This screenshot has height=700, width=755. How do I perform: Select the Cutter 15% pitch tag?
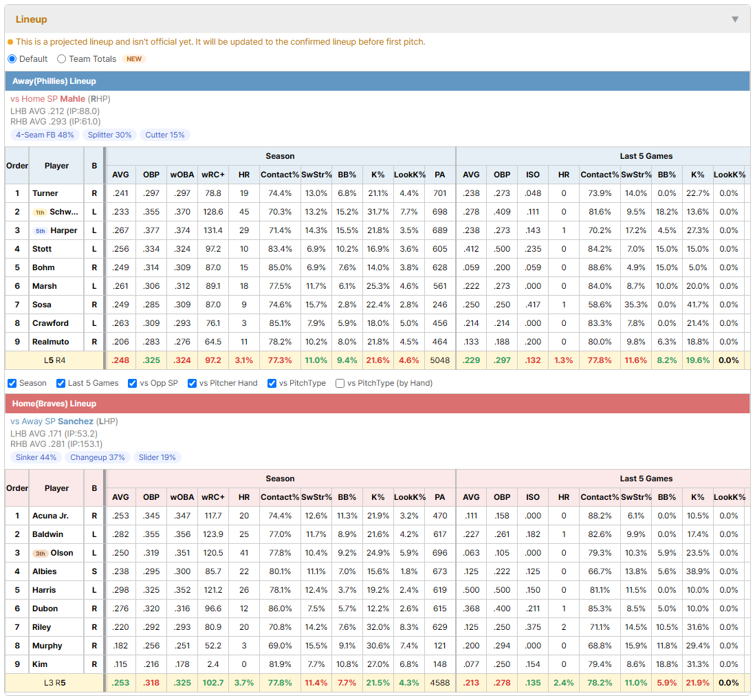tap(165, 135)
